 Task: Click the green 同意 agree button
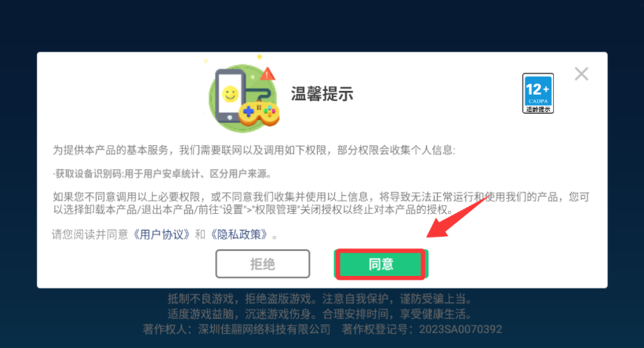(380, 264)
